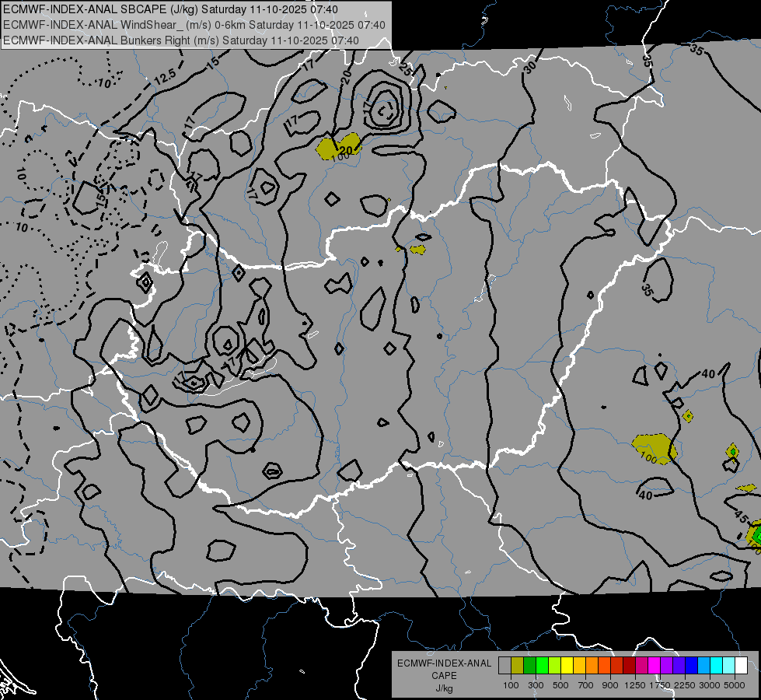Select the orange 700 legend swatch
Viewport: 761px width, 700px height.
[592, 665]
